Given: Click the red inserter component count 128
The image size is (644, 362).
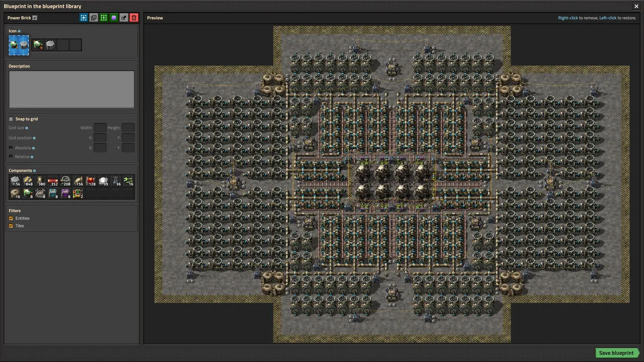Looking at the screenshot, I should [90, 181].
